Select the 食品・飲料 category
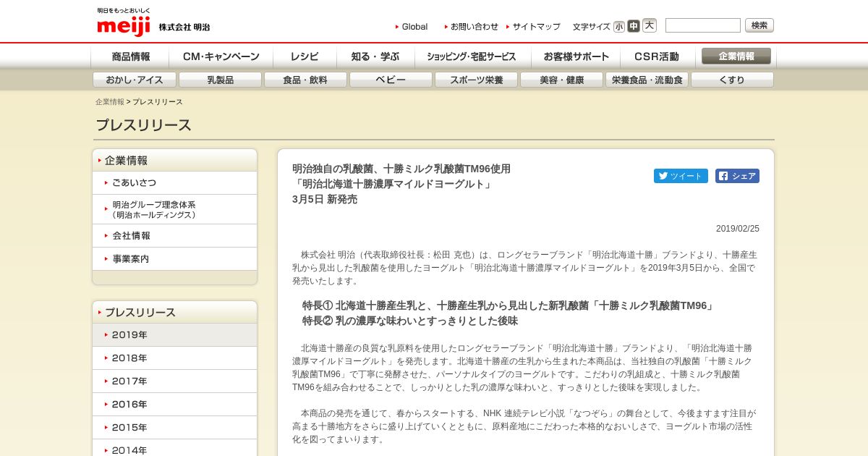This screenshot has width=868, height=456. (305, 80)
